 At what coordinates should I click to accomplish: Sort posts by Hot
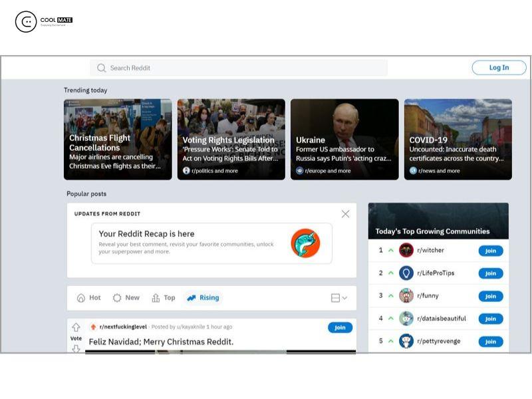88,298
